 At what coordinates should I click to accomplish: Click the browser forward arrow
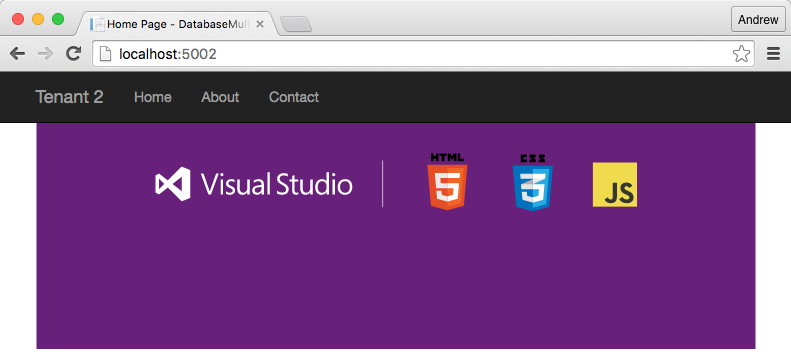click(45, 53)
